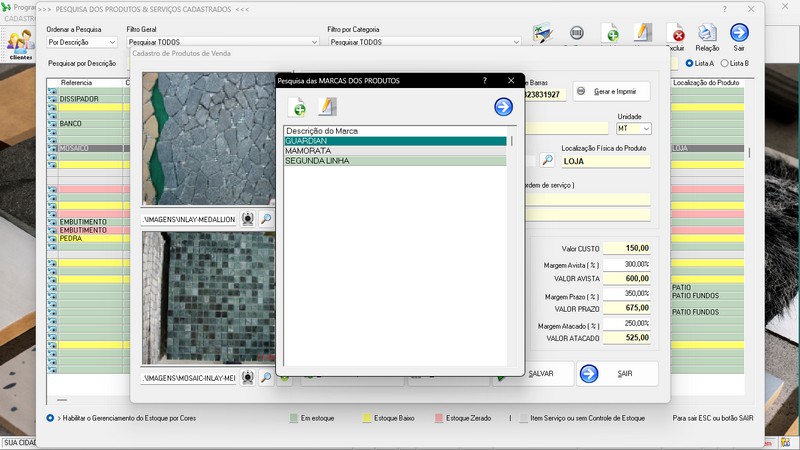
Task: Select the Lista A radio button
Action: coord(689,63)
